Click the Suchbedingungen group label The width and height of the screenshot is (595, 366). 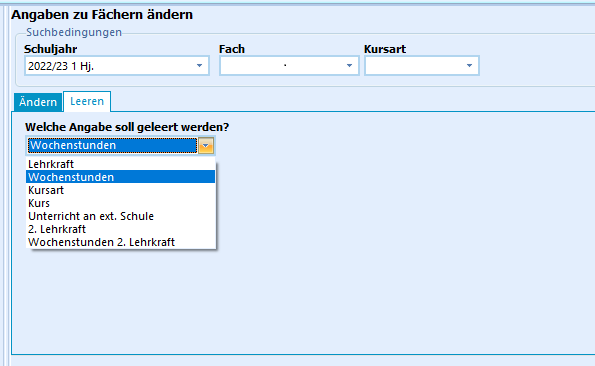click(74, 32)
